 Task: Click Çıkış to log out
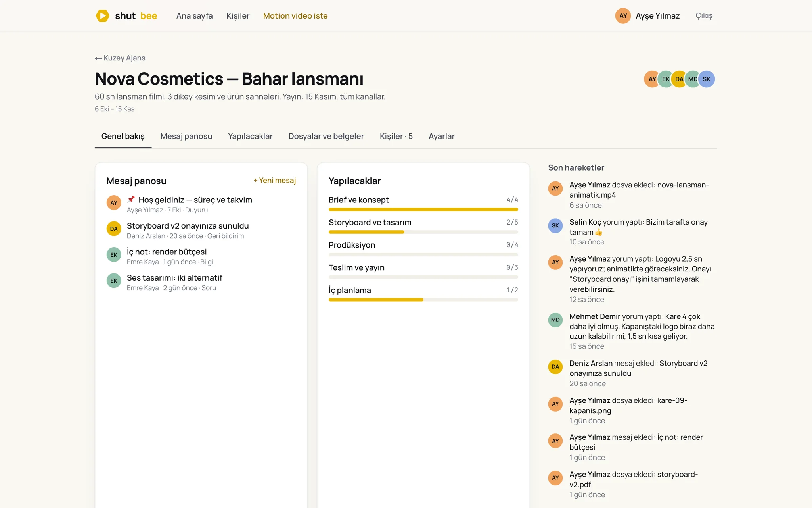[704, 16]
